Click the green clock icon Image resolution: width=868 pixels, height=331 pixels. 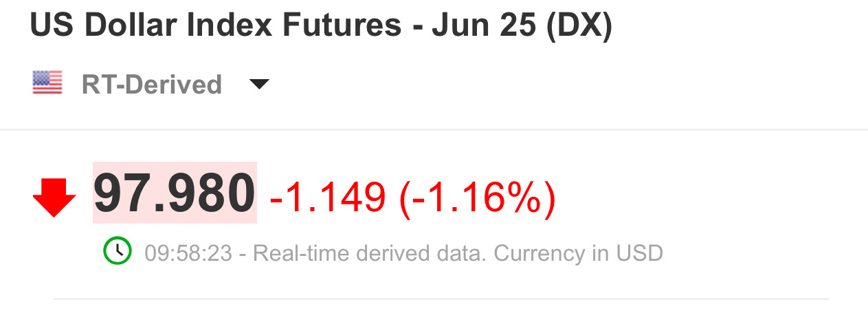(118, 250)
